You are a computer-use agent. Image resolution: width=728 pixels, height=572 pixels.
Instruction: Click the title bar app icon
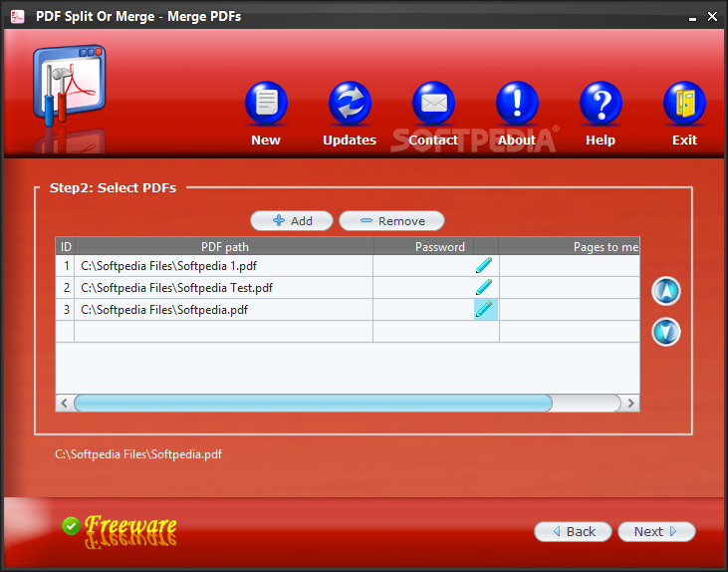[x=17, y=17]
